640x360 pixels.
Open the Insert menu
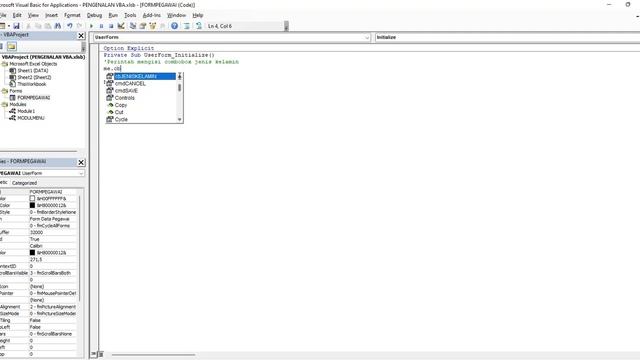click(51, 15)
